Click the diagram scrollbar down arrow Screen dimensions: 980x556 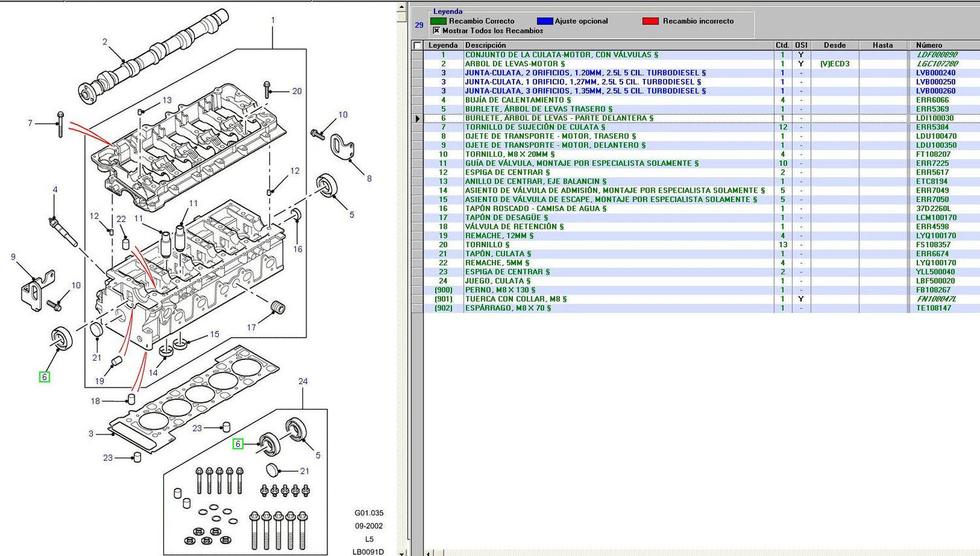[400, 552]
